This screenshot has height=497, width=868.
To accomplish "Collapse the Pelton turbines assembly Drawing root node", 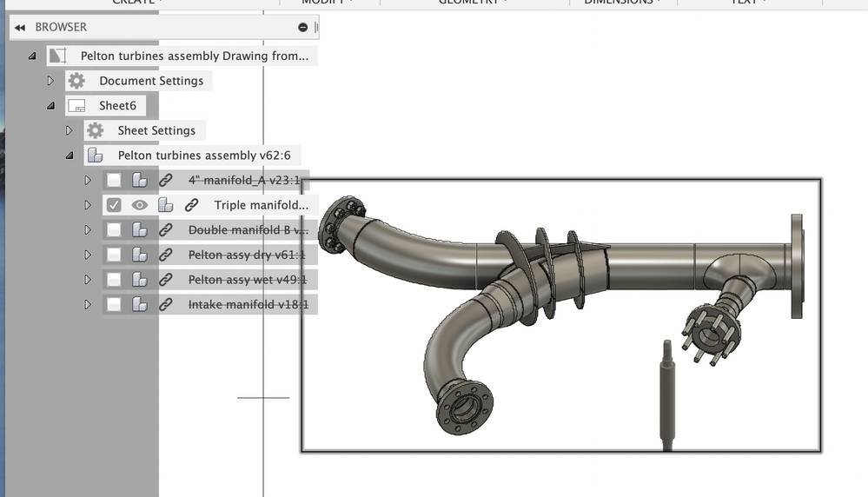I will pyautogui.click(x=32, y=56).
